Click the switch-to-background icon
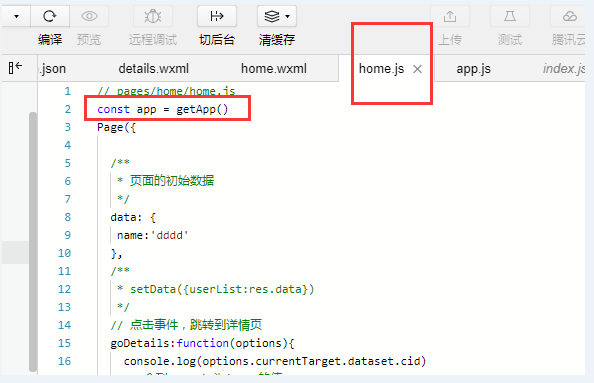 pyautogui.click(x=217, y=16)
